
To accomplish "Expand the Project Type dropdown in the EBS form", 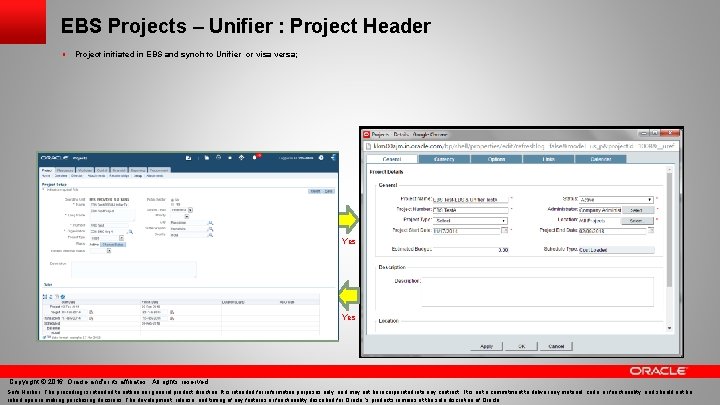I will coord(121,238).
